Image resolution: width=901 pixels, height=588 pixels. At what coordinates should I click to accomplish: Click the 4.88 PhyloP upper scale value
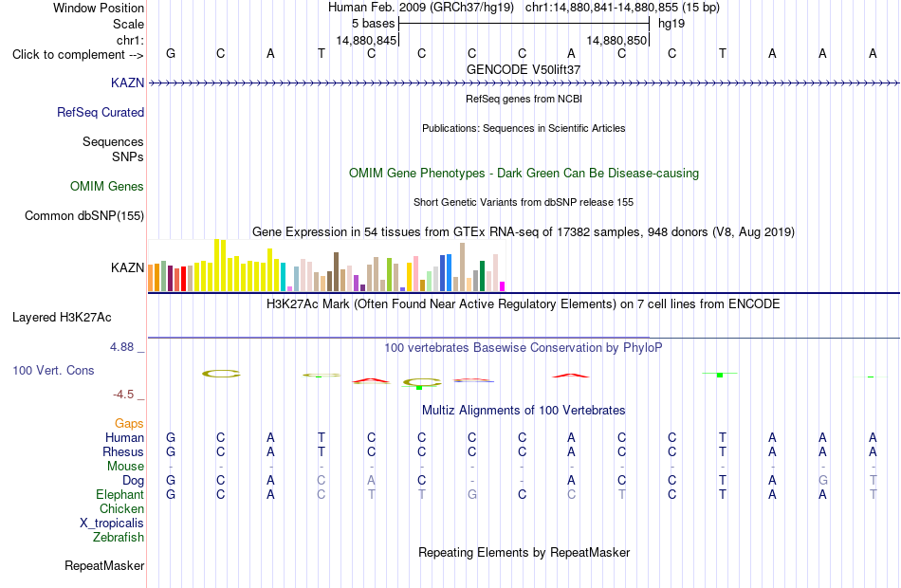pyautogui.click(x=121, y=347)
